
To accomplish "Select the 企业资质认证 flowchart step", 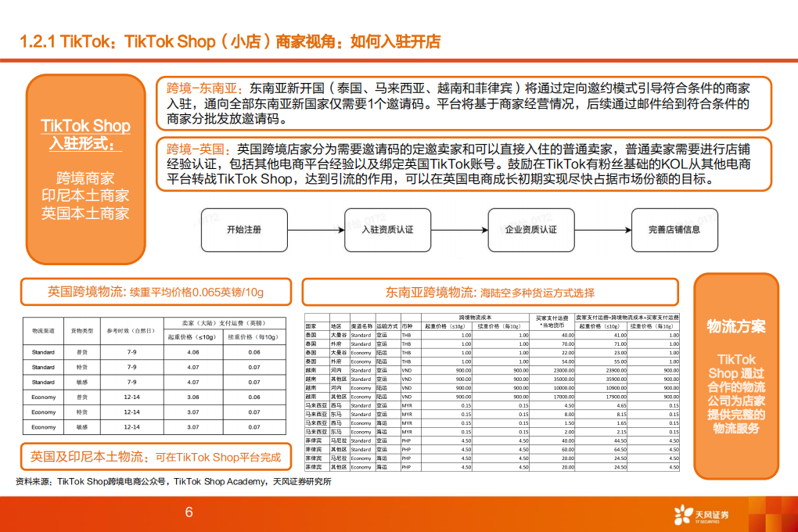I will 531,229.
